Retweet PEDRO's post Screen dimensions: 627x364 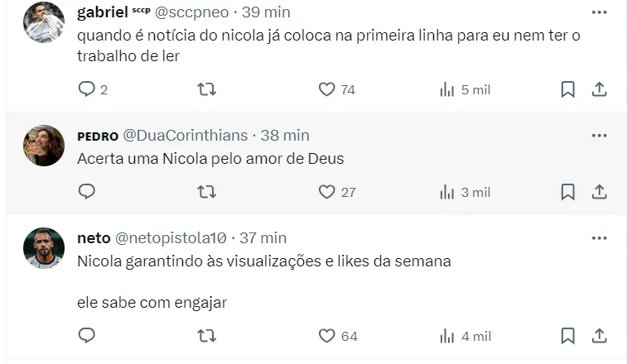pos(207,192)
